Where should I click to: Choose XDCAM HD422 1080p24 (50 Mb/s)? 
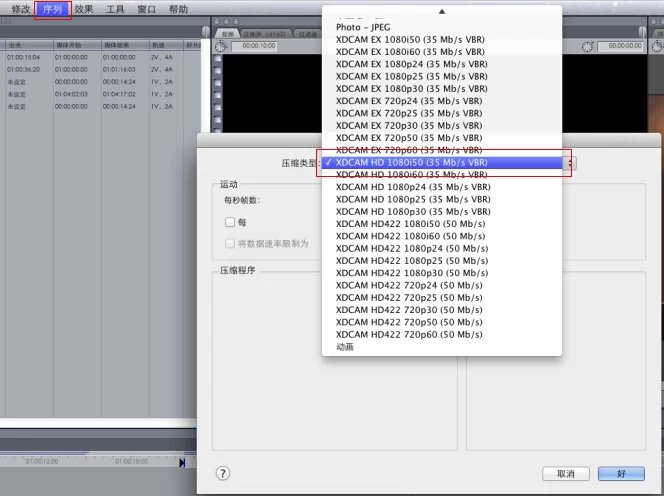coord(442,248)
